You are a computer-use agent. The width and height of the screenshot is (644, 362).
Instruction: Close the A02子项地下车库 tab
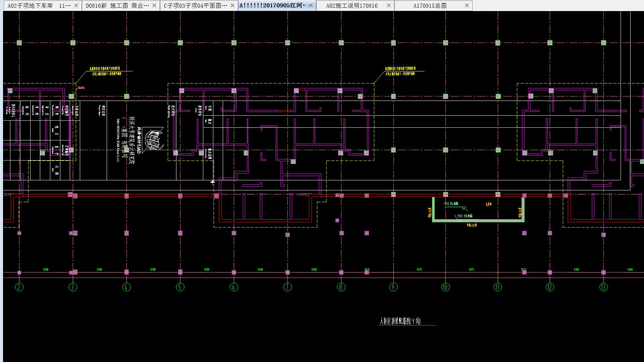click(76, 6)
